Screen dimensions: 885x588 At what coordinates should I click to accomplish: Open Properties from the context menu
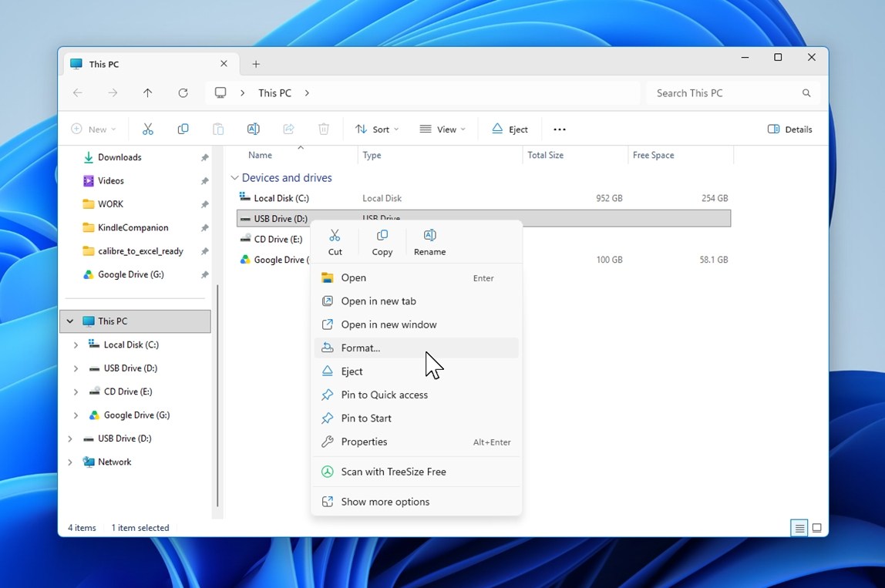416,442
